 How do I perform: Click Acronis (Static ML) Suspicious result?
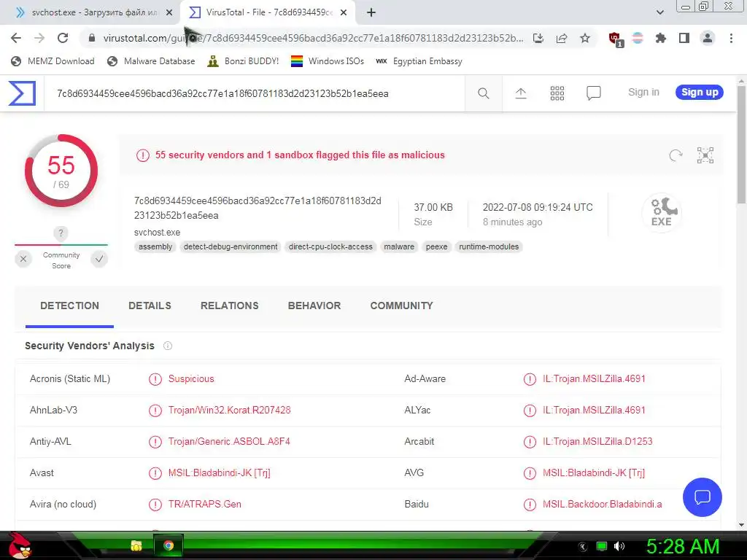(191, 378)
